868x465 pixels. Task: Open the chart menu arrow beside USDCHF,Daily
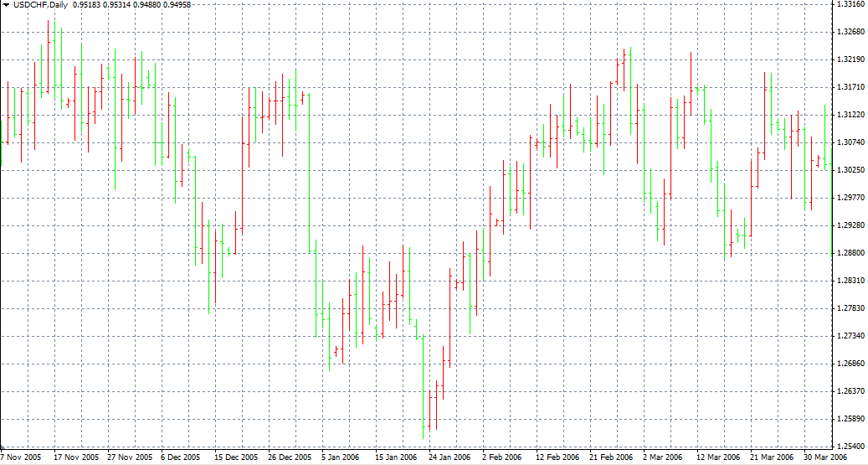[x=6, y=5]
